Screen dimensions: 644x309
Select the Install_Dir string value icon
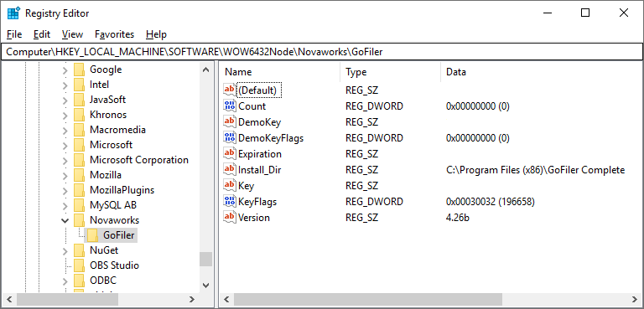[230, 169]
